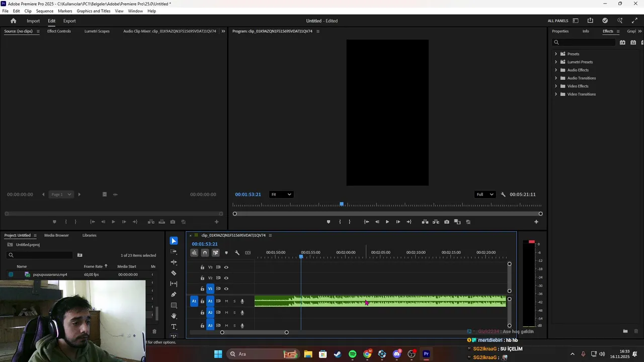Go to In point in Program monitor

(x=366, y=222)
